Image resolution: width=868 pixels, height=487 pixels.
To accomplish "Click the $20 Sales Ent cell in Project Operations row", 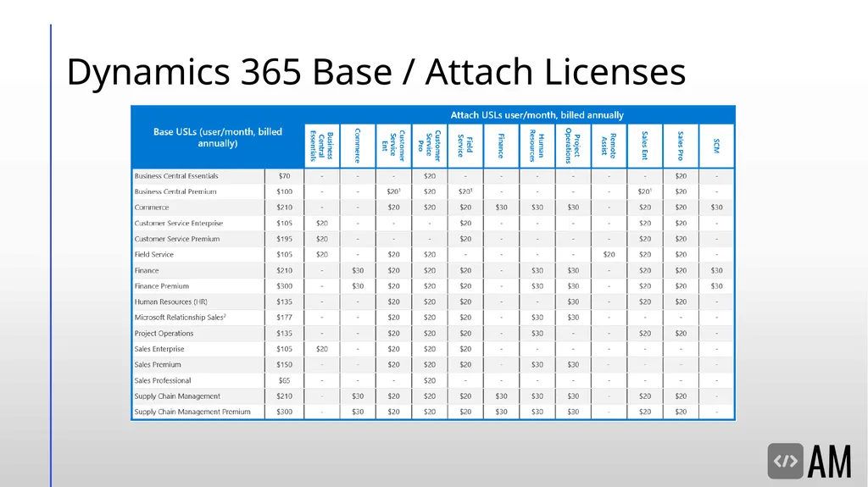I will [645, 333].
